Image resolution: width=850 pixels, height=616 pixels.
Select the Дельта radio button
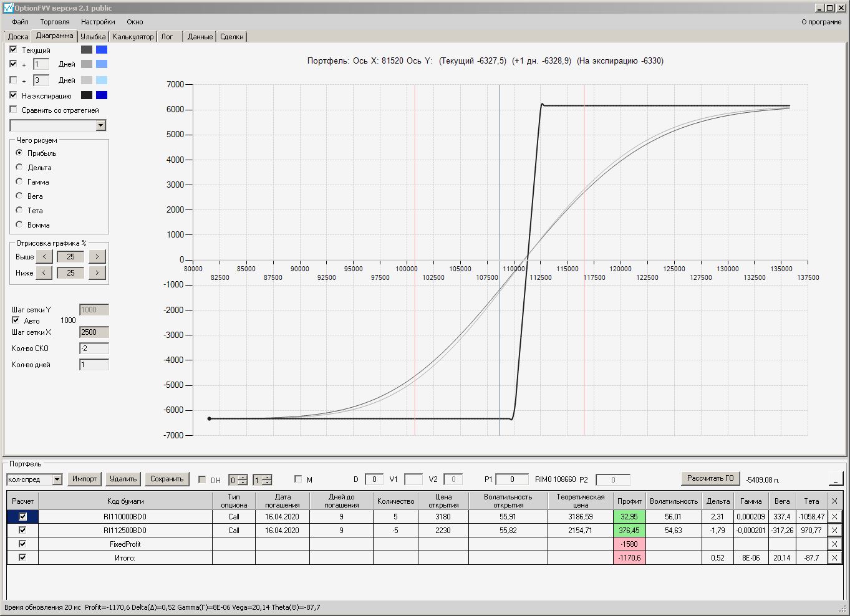pyautogui.click(x=19, y=167)
